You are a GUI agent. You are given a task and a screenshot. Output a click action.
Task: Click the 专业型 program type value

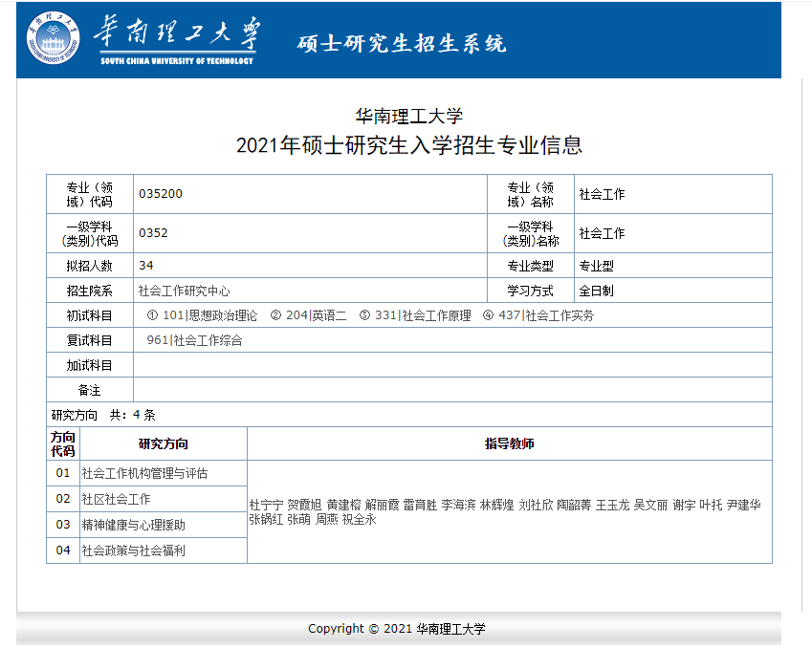click(x=596, y=266)
